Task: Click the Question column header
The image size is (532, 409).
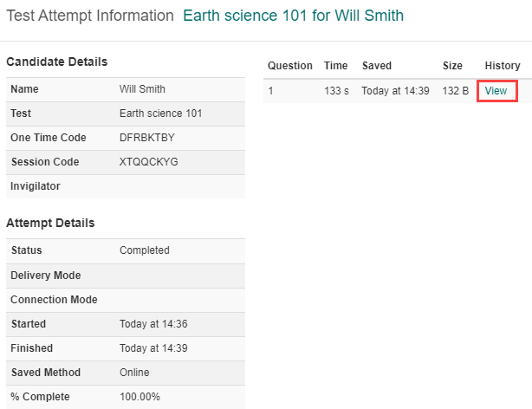Action: pos(289,66)
